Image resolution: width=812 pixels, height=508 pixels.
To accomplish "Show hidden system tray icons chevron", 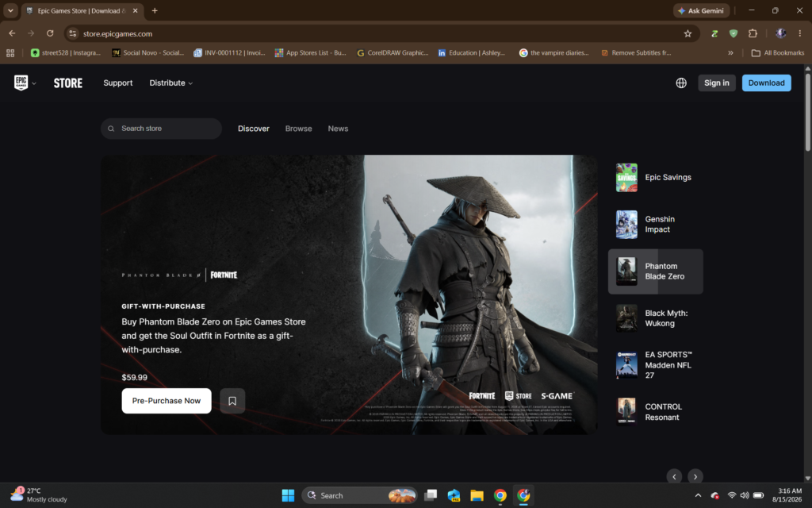I will 698,495.
